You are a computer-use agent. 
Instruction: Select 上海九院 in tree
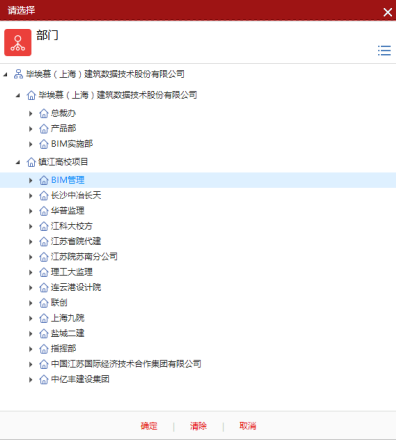pos(67,318)
